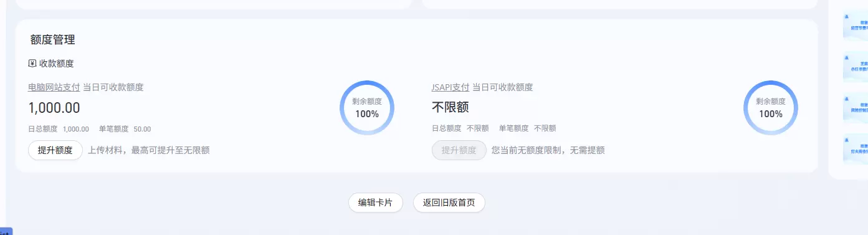Open the 电脑网站支付 link
868x235 pixels.
(54, 87)
